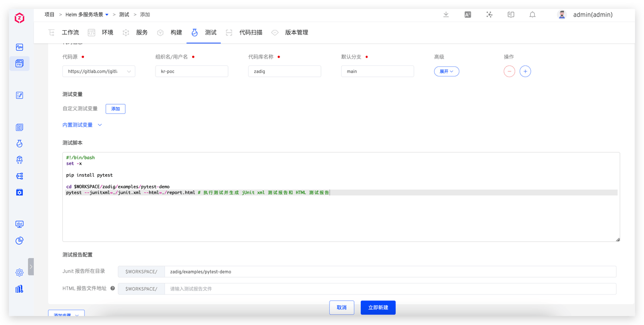Add code repository with plus icon
The image size is (644, 325).
pyautogui.click(x=525, y=71)
